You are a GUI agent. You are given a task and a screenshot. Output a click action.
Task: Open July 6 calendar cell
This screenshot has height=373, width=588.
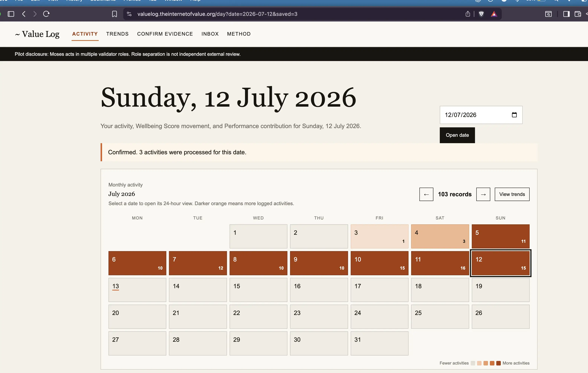tap(137, 263)
